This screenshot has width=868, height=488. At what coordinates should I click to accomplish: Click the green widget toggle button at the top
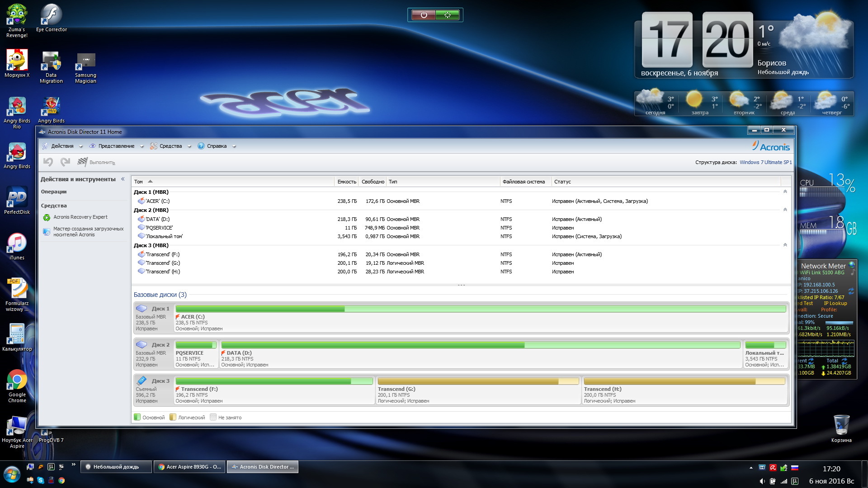tap(448, 15)
